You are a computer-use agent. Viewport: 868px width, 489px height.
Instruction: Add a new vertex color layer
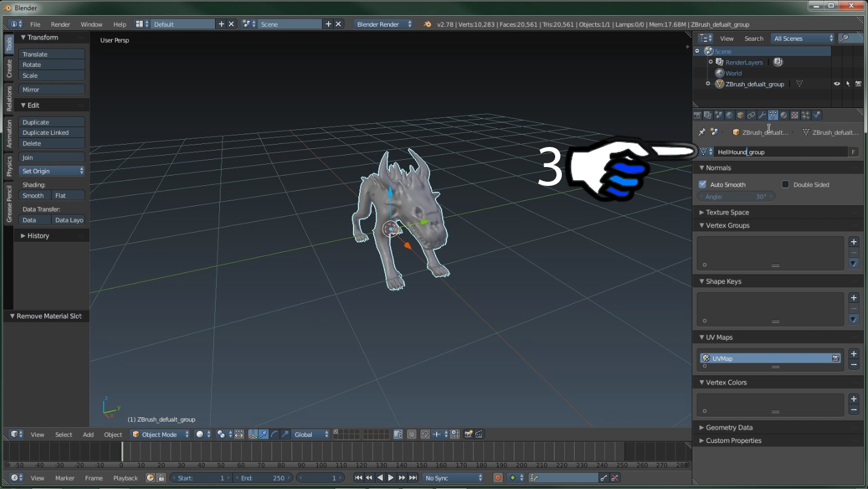pos(854,398)
